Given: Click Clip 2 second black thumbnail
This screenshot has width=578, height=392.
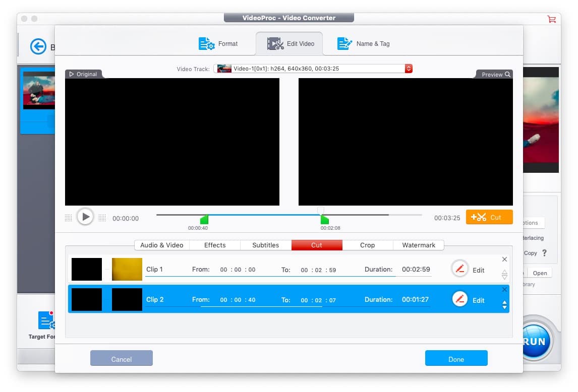Looking at the screenshot, I should pos(127,299).
